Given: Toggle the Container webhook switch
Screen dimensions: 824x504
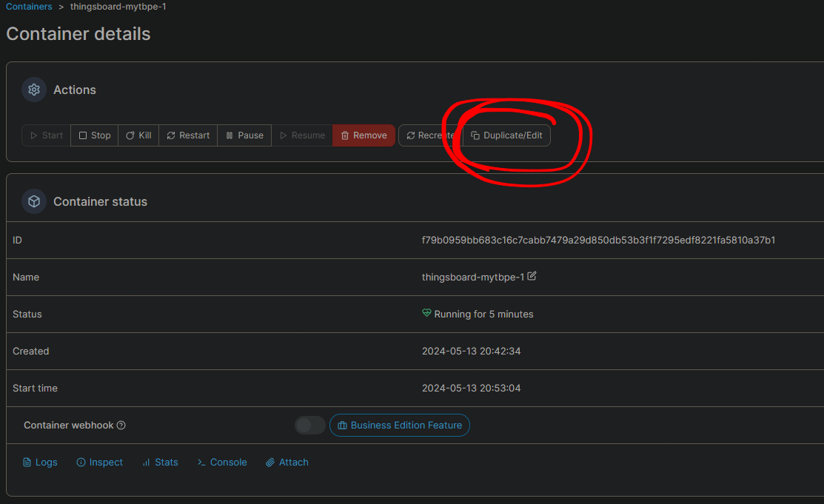Looking at the screenshot, I should 309,426.
